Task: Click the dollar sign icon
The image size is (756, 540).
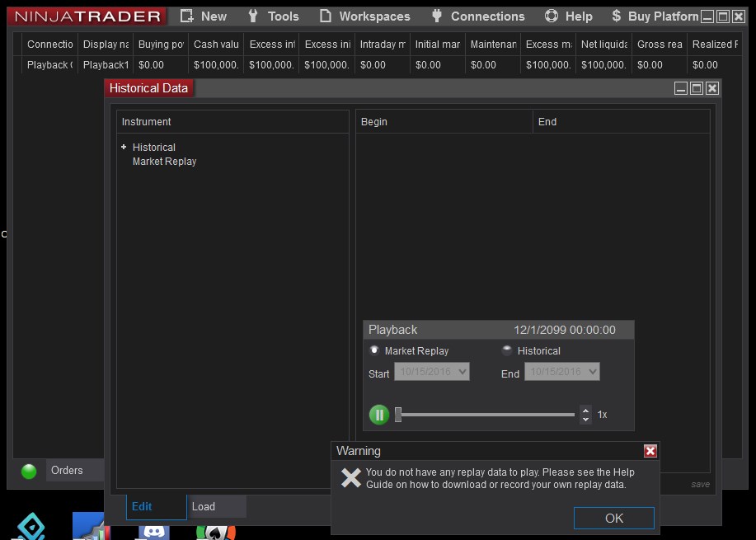Action: (616, 16)
